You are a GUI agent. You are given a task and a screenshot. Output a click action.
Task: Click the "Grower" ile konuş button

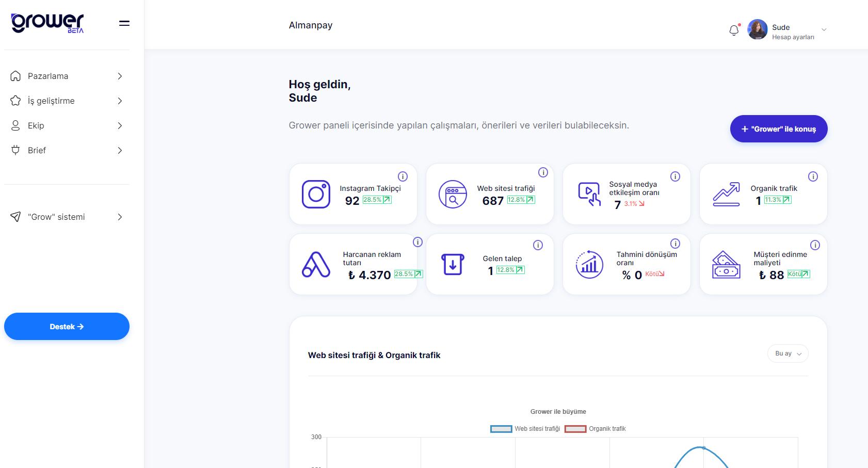(778, 128)
